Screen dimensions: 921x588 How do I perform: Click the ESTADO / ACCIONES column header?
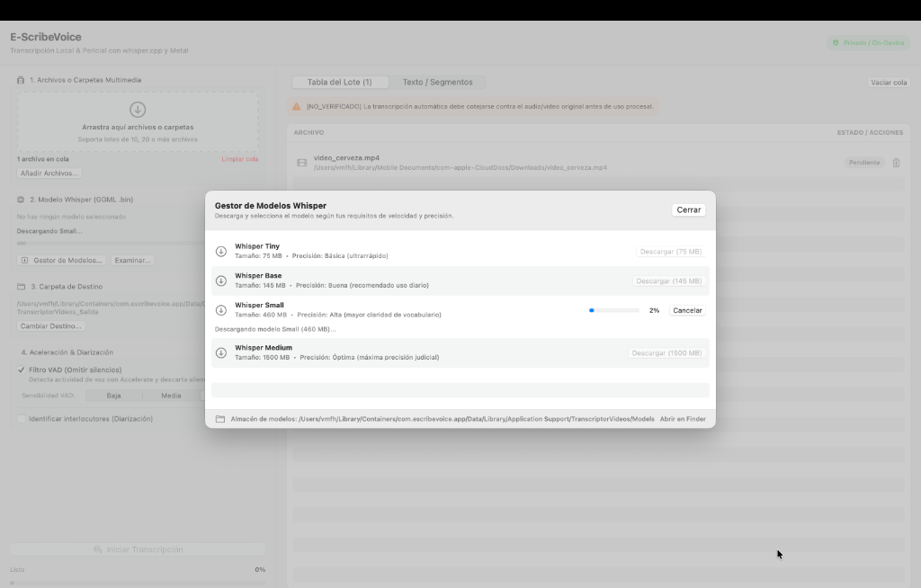(x=870, y=133)
